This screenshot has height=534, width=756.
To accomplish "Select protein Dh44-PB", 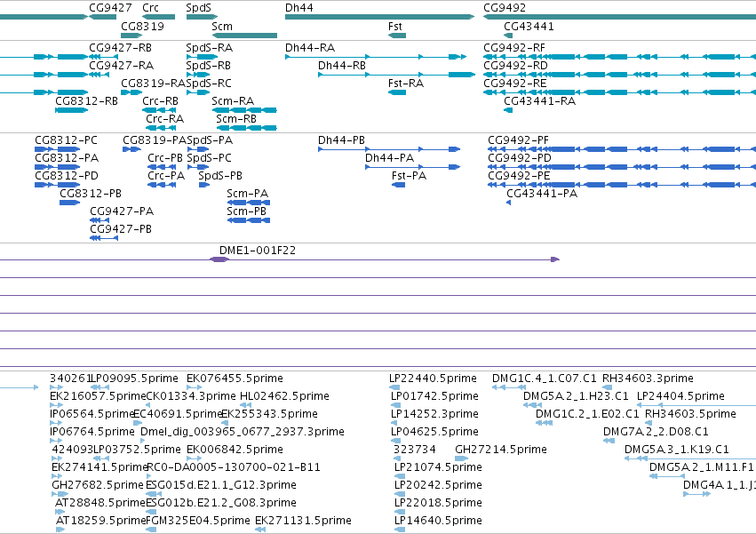I will tap(389, 149).
